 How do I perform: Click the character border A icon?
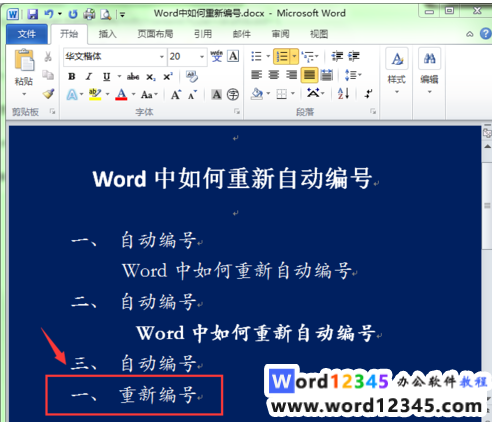click(233, 56)
